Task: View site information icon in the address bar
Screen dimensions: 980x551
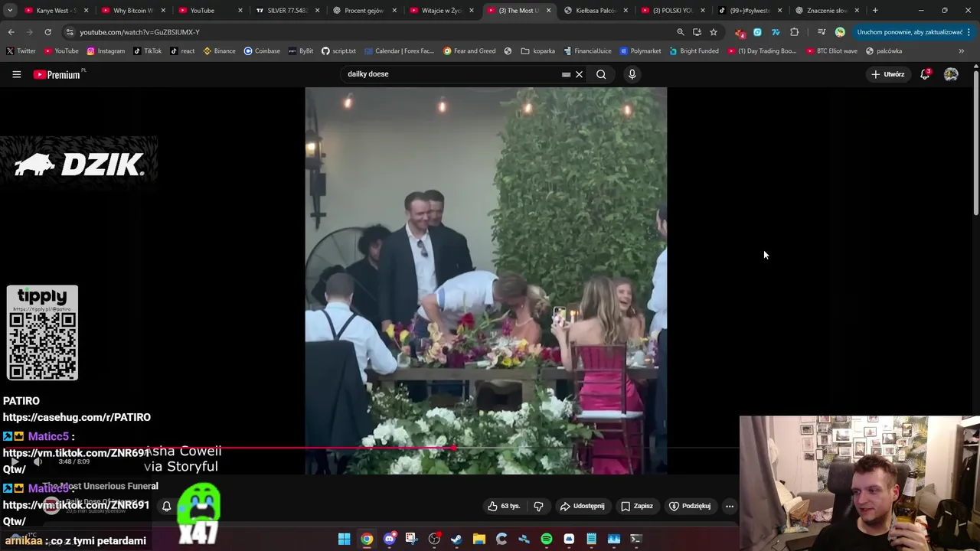Action: 70,32
